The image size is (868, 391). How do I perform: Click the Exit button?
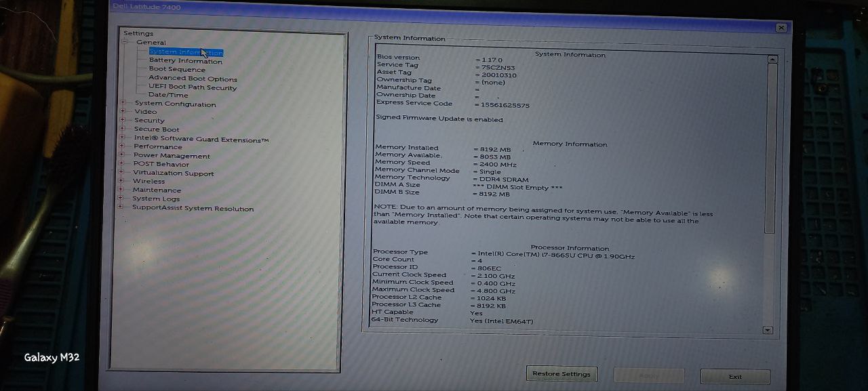pyautogui.click(x=735, y=377)
